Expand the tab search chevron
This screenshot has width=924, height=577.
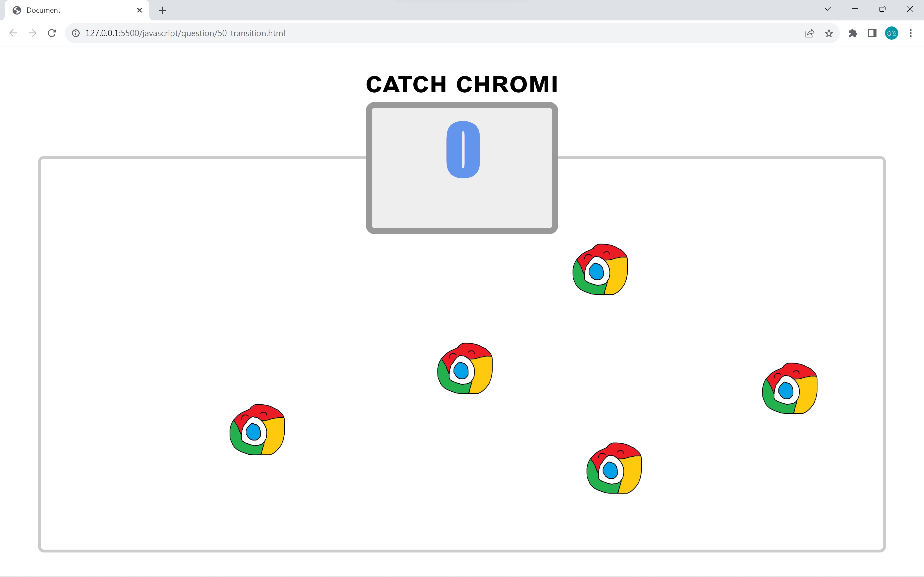(x=828, y=9)
